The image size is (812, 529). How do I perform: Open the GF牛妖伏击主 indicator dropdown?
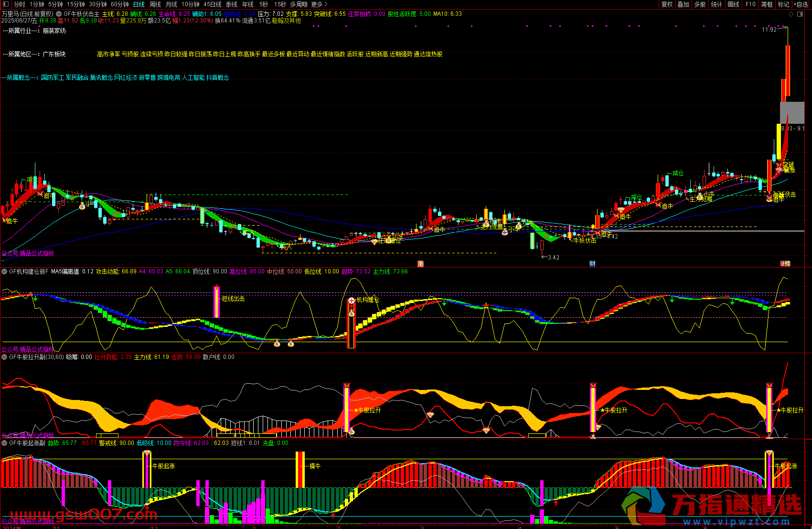59,14
